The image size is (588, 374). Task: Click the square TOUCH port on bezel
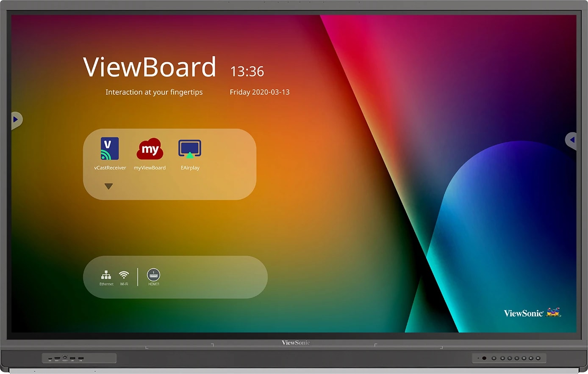tap(65, 358)
